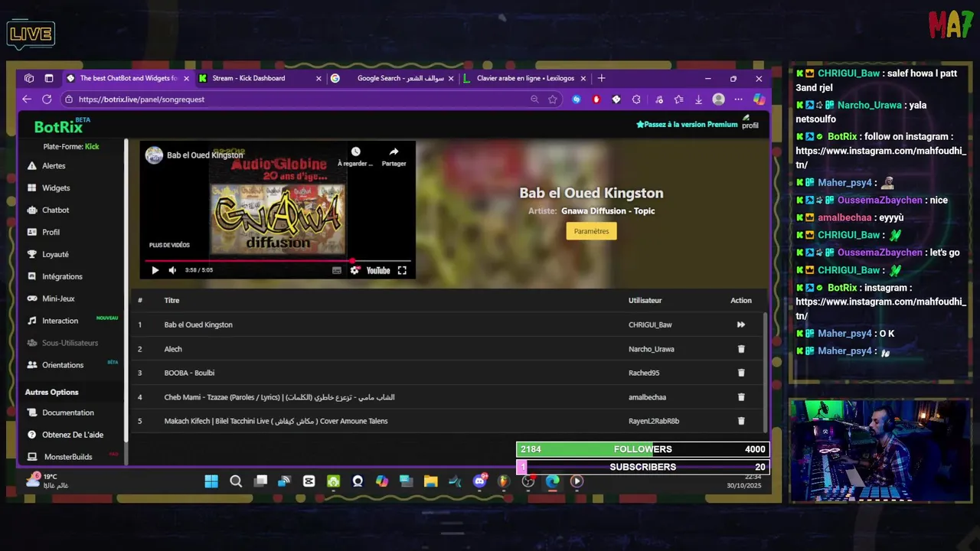Image resolution: width=980 pixels, height=551 pixels.
Task: Play the Bab el Oued Kingston video
Action: coord(155,270)
